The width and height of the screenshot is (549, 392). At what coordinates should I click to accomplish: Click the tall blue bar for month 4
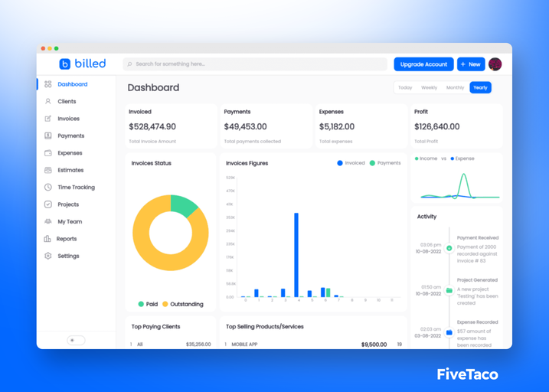tap(296, 255)
